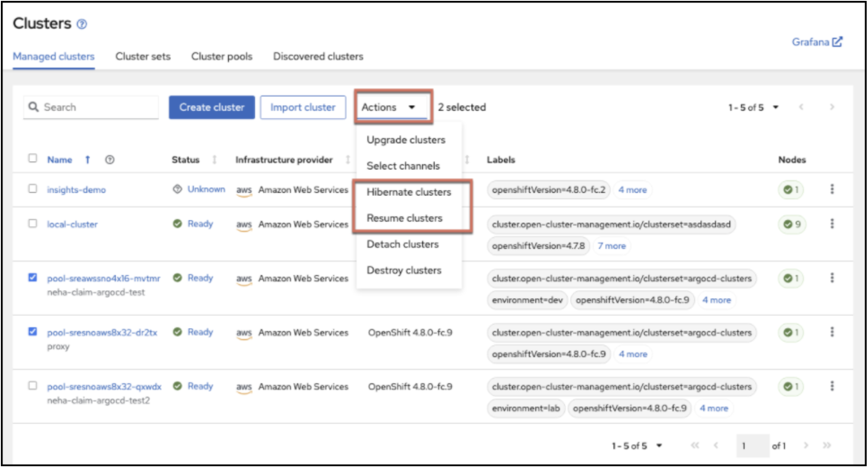Open kebab menu for local-cluster row
The width and height of the screenshot is (868, 468).
coord(832,224)
